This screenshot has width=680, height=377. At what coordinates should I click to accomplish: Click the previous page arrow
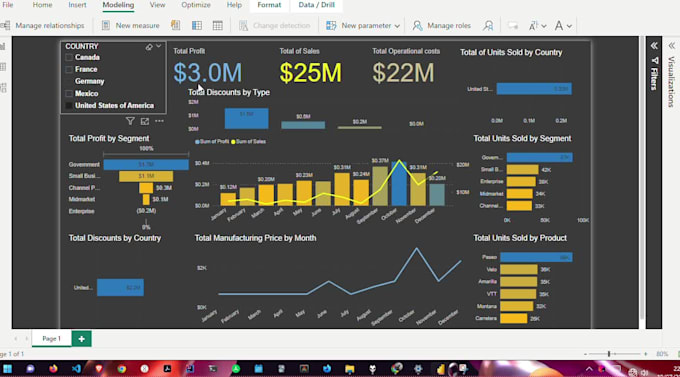(x=16, y=339)
